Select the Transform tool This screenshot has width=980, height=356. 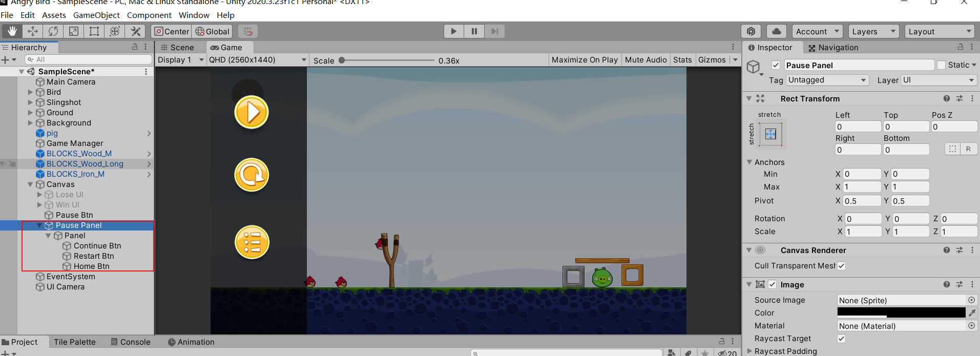tap(115, 31)
